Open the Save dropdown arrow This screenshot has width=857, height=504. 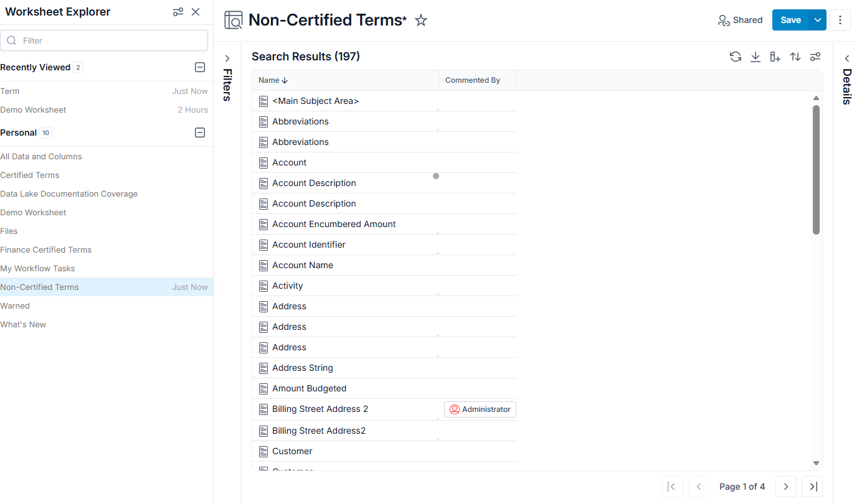tap(818, 20)
